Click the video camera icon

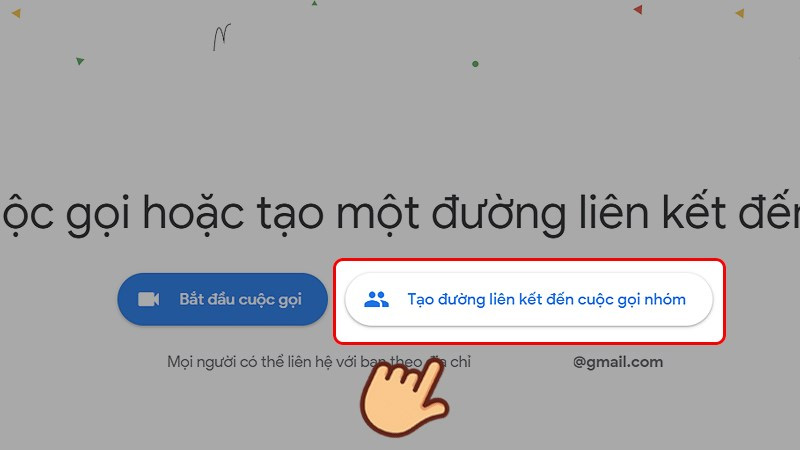click(148, 299)
